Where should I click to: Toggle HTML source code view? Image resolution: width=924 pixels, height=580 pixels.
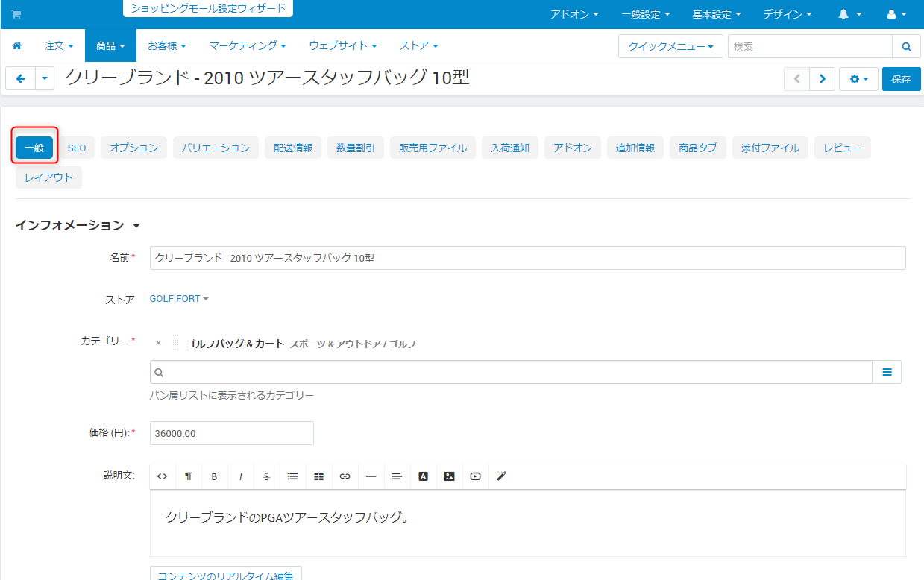[163, 476]
